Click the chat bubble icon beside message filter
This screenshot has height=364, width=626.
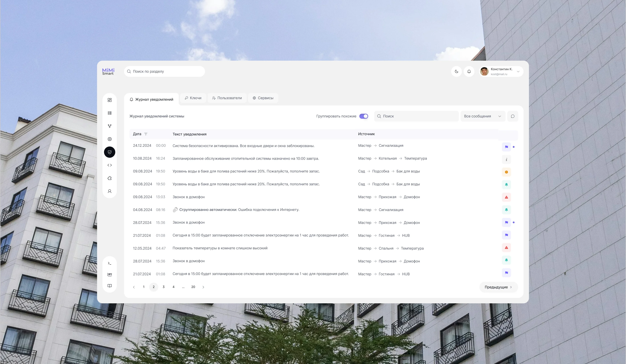(513, 116)
